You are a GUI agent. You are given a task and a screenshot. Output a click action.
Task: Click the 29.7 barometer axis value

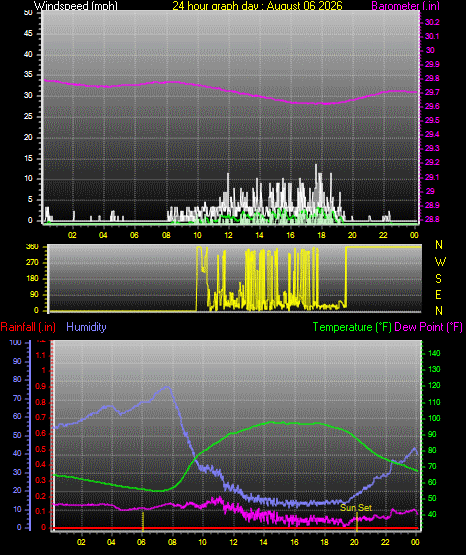click(432, 92)
